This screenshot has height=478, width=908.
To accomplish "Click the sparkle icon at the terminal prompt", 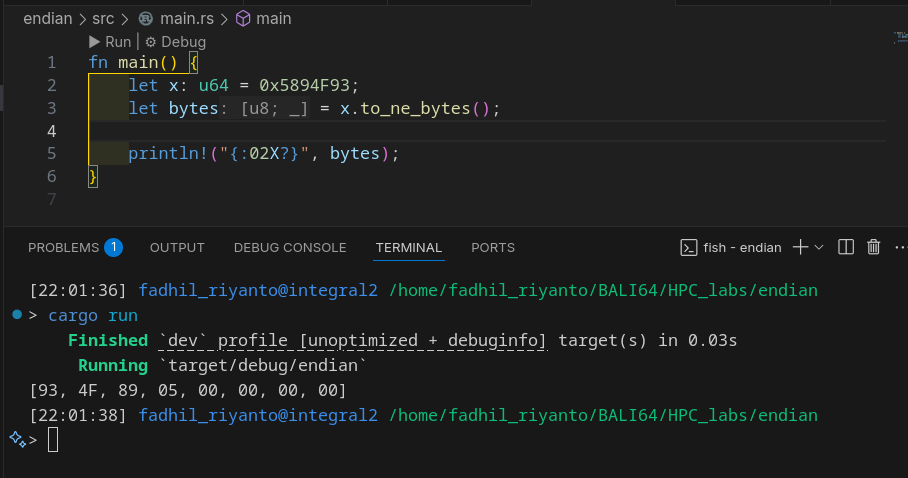I will pos(15,438).
